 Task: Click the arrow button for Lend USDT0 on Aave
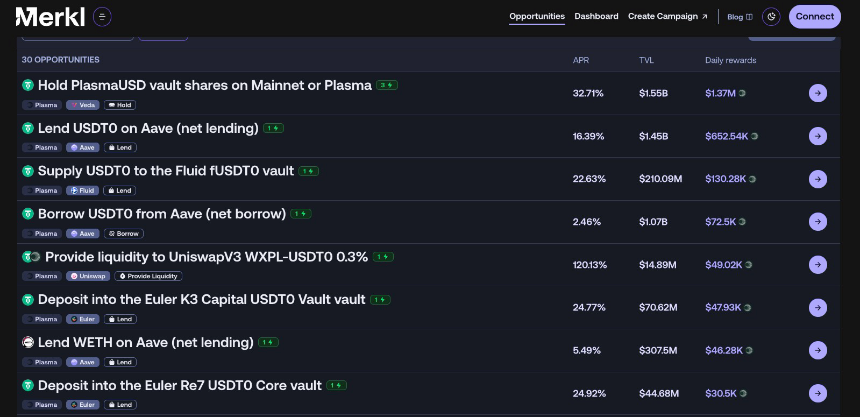[x=817, y=136]
